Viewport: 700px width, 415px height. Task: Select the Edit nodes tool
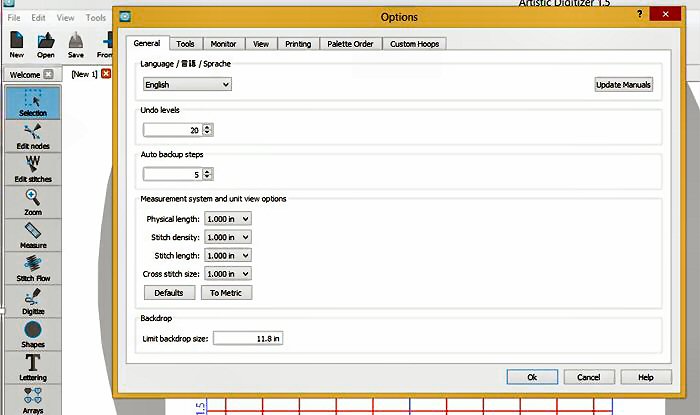[33, 137]
